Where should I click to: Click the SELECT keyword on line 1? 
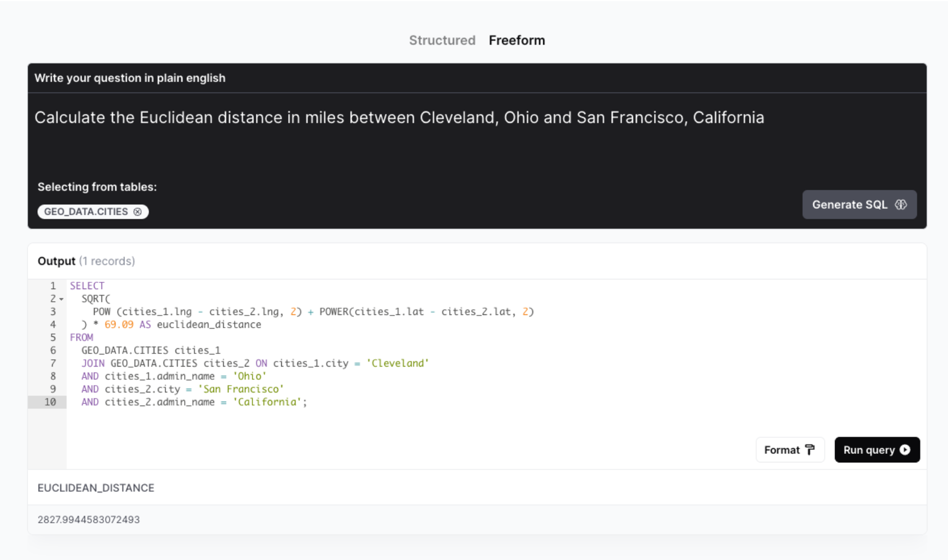click(x=87, y=285)
